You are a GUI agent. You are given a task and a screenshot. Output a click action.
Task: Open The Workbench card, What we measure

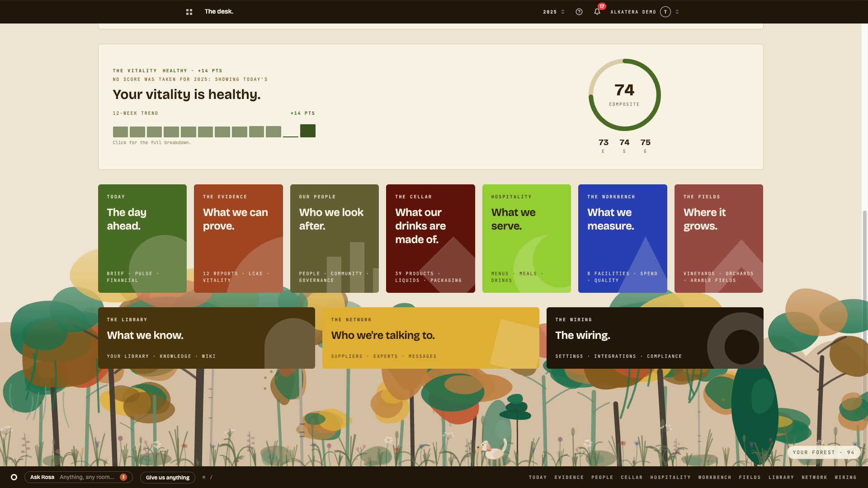pyautogui.click(x=623, y=239)
